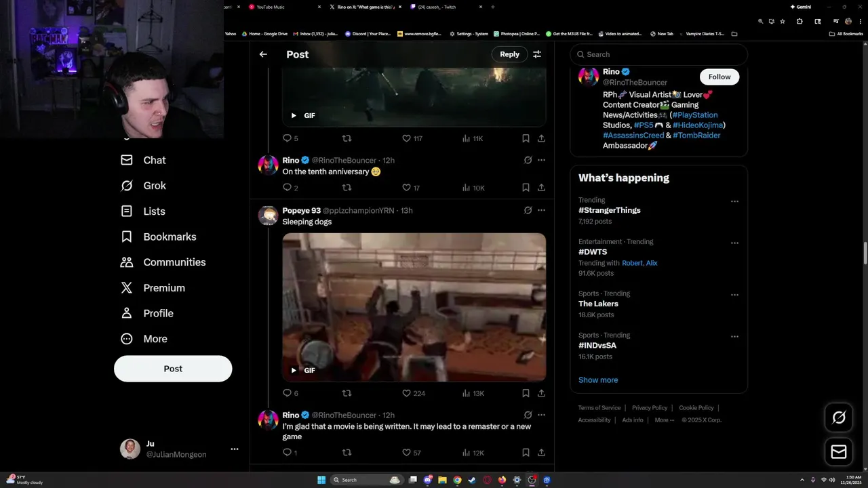Open the floating Grok button
Screen dimensions: 868x488
tap(839, 418)
